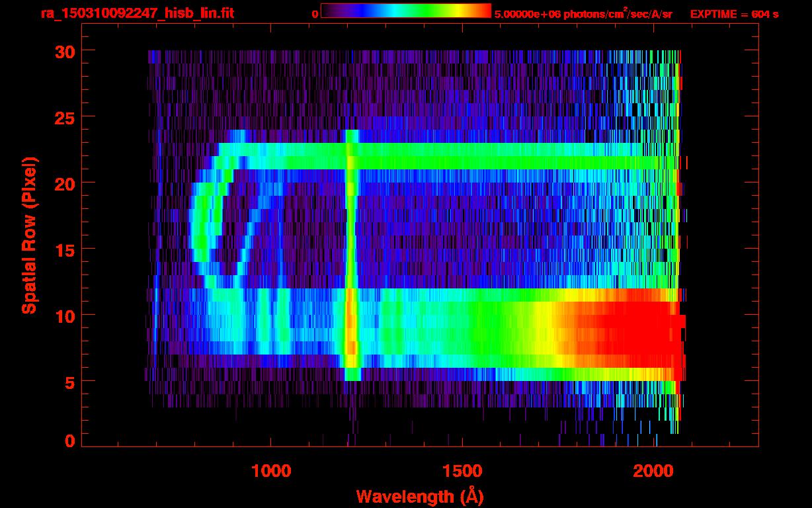812x508 pixels.
Task: Click the y-axis tick label 10
Action: (65, 316)
